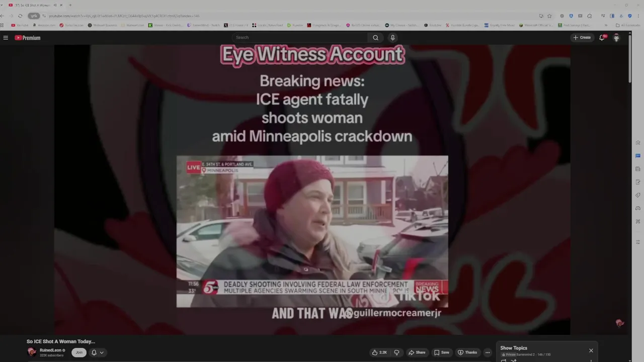
Task: Open YouTube notifications bell in the header
Action: (x=602, y=38)
